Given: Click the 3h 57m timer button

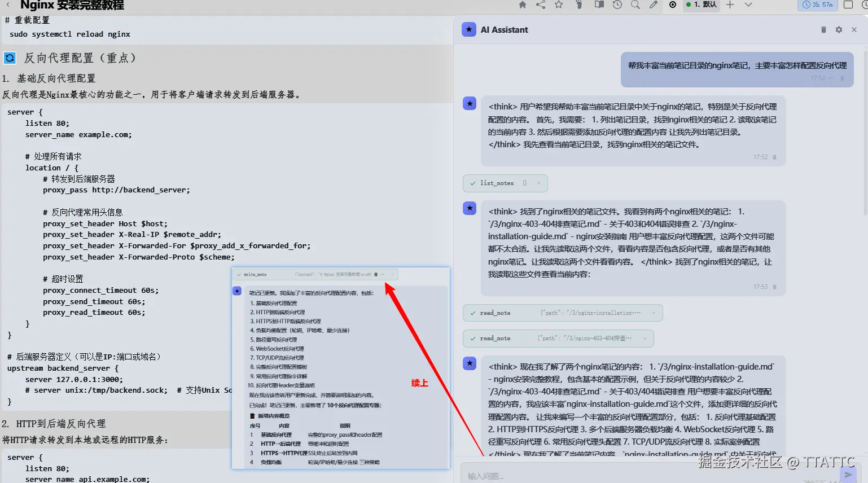Looking at the screenshot, I should pos(818,5).
